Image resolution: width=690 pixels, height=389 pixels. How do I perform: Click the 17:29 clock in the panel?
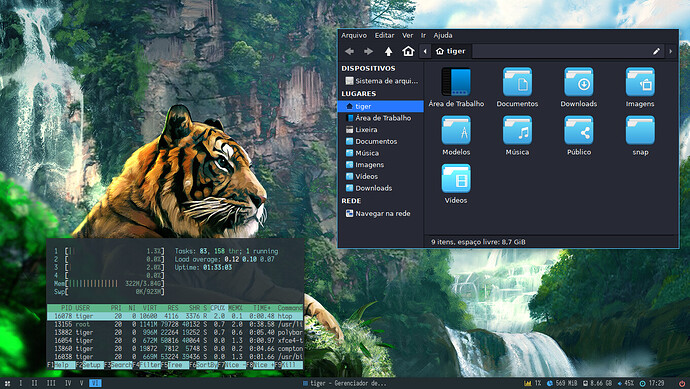coord(652,383)
